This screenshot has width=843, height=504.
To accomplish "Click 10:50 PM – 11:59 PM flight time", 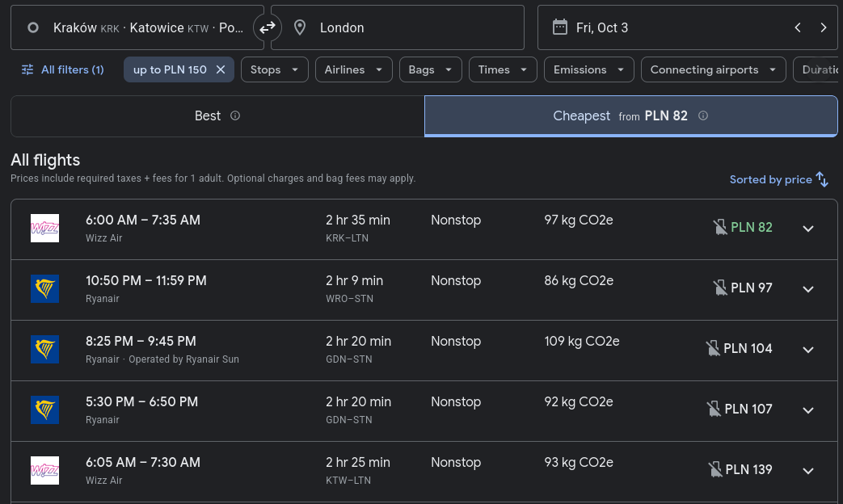I will tap(146, 281).
